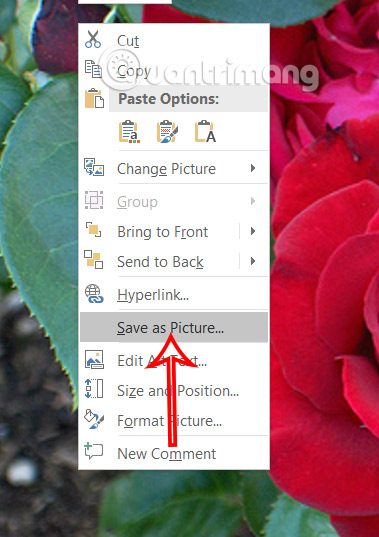Image resolution: width=379 pixels, height=537 pixels.
Task: Click the Hyperlink globe icon
Action: coord(94,294)
